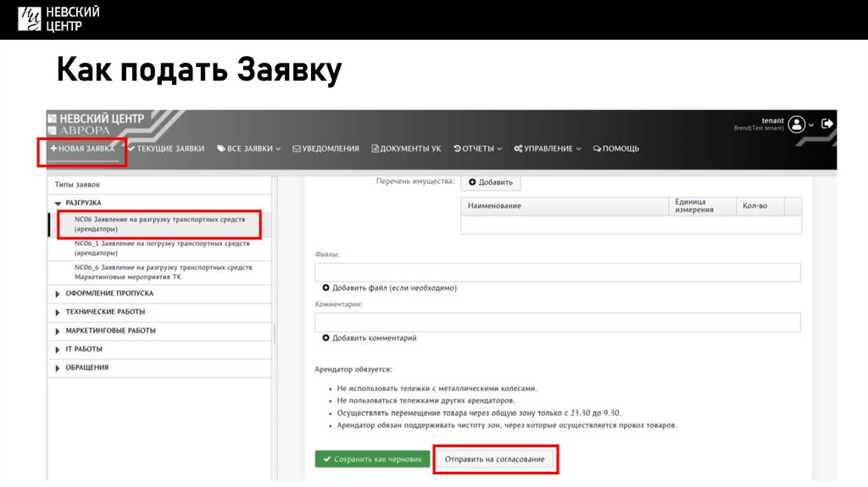This screenshot has width=868, height=487.
Task: Click the checkmark icon in Текущие заявки
Action: [x=131, y=148]
